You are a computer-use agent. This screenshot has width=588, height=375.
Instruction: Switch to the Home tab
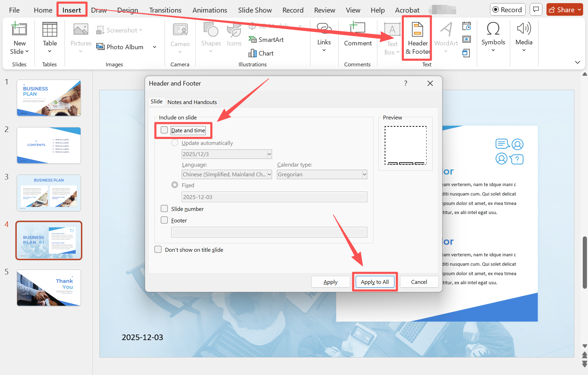click(43, 10)
